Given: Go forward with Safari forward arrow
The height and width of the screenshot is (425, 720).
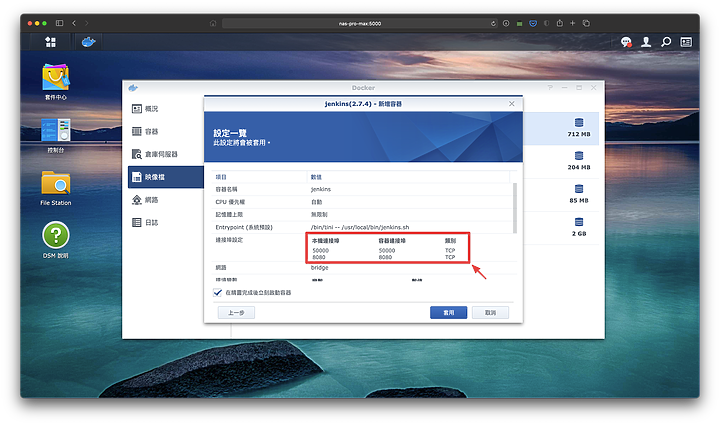Looking at the screenshot, I should tap(86, 23).
